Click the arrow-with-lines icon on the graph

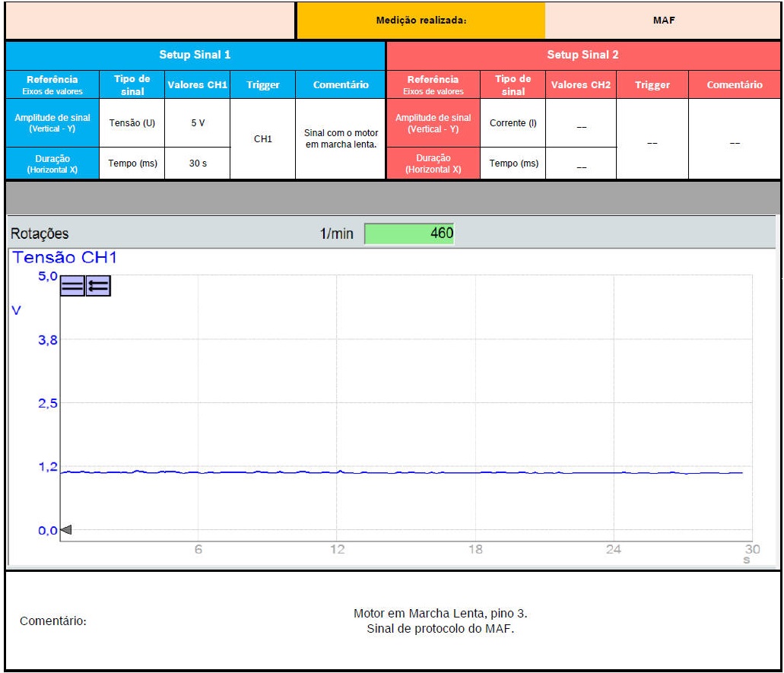98,286
